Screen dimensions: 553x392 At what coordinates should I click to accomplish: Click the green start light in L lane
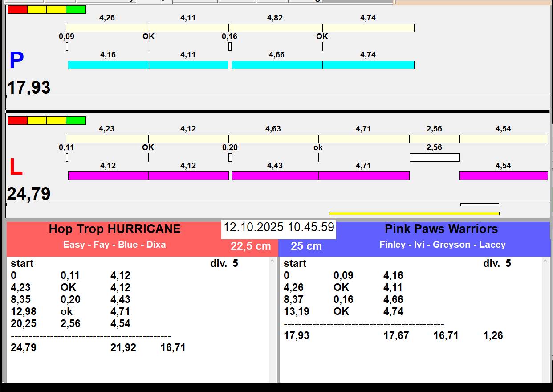[76, 121]
